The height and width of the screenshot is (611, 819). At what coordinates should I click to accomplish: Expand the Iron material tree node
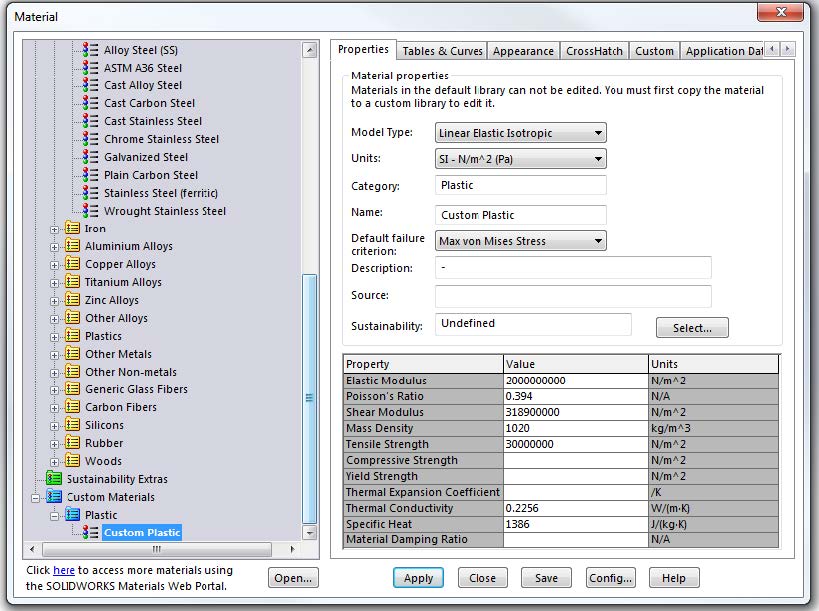point(54,228)
